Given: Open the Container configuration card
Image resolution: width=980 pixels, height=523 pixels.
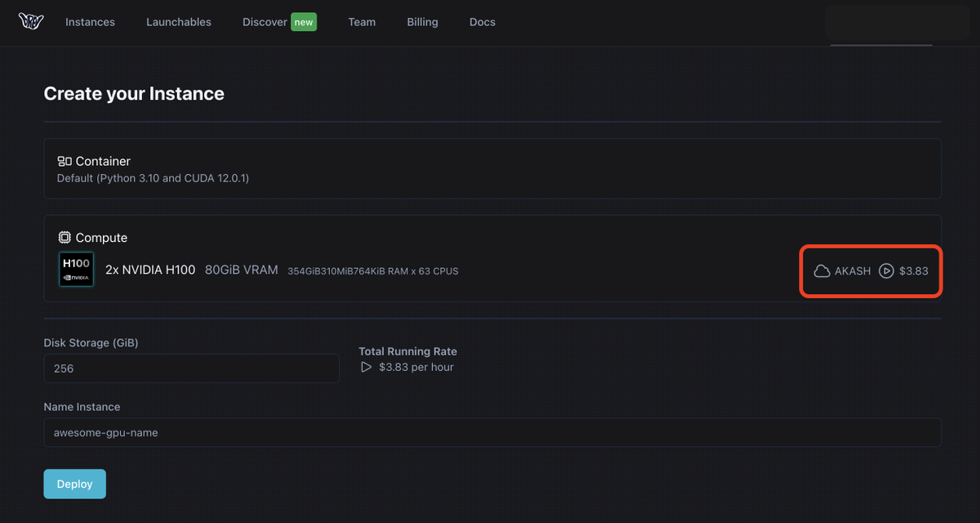Looking at the screenshot, I should [492, 168].
